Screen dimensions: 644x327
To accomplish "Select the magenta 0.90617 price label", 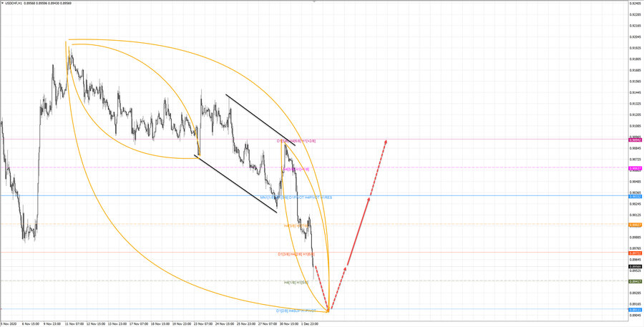I will [x=635, y=168].
